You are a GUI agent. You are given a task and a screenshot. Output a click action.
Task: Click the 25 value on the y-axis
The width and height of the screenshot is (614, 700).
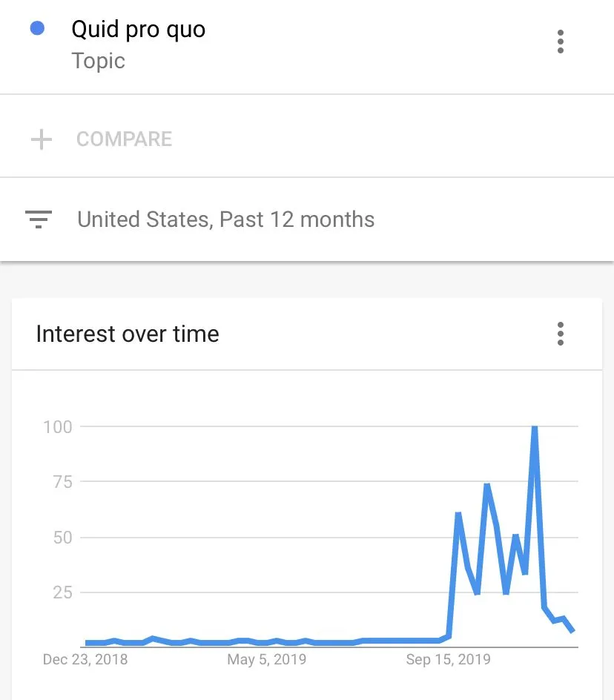(63, 592)
